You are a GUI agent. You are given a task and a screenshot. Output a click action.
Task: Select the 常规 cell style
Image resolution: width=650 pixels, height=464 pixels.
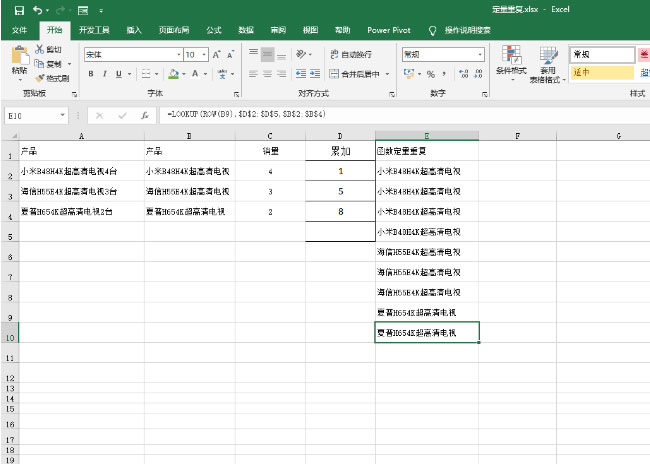pyautogui.click(x=602, y=54)
